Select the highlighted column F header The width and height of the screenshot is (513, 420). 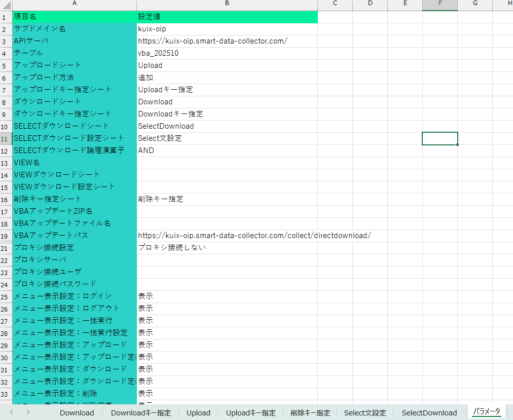tap(439, 5)
